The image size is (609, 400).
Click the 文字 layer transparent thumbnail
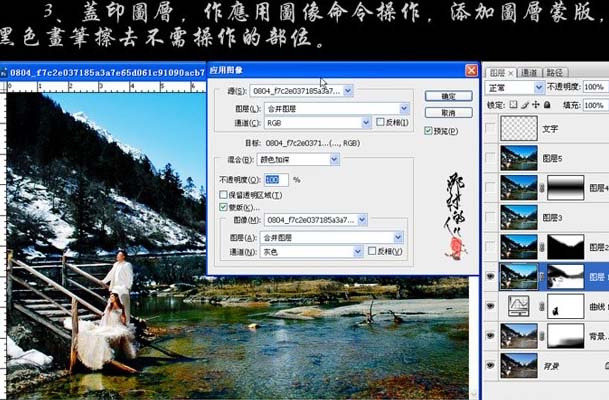click(520, 130)
